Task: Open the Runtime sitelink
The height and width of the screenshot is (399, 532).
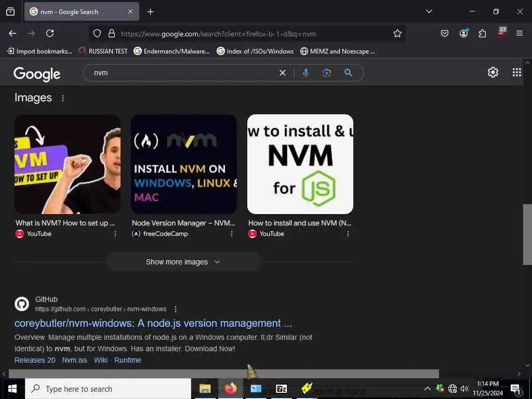Action: click(128, 360)
